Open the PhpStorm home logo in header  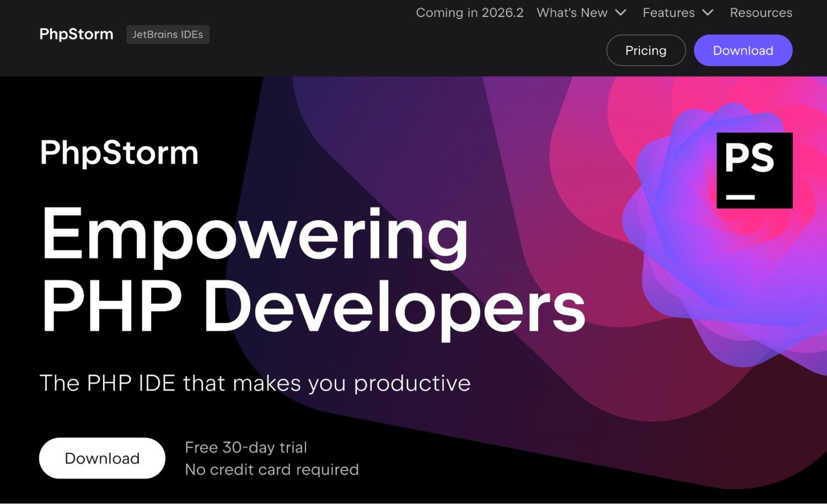76,34
